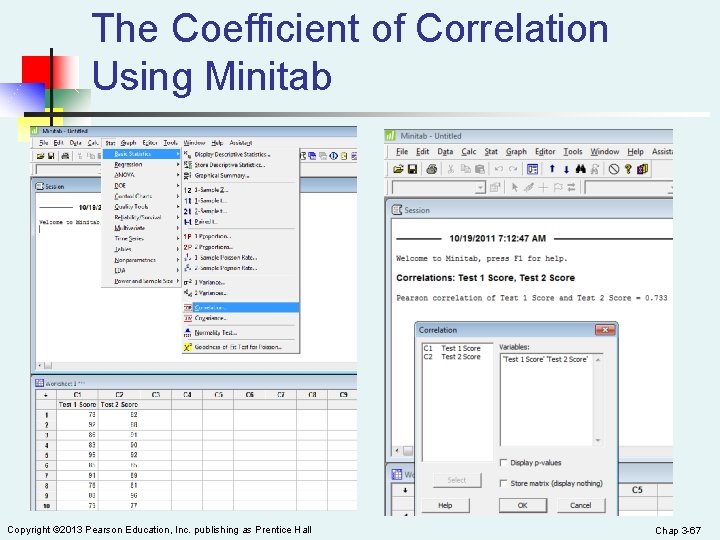
Task: Click yellow question mark Help icon
Action: pos(628,169)
